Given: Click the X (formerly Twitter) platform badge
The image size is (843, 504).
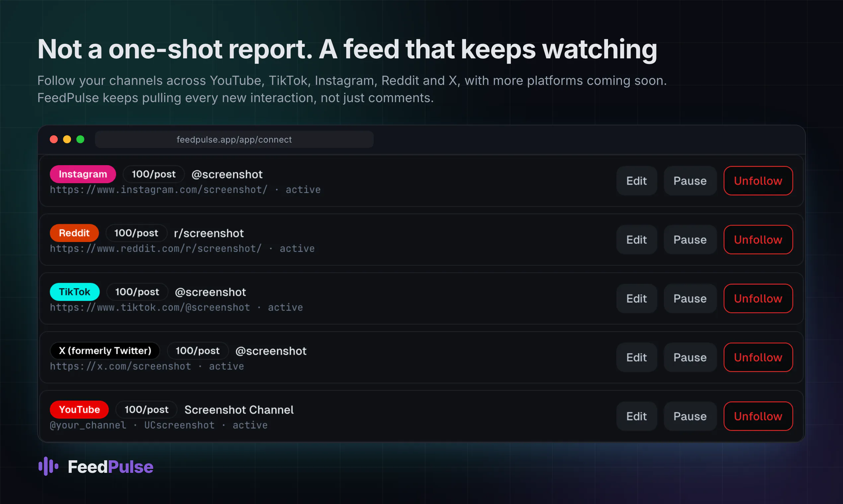Looking at the screenshot, I should (x=105, y=350).
